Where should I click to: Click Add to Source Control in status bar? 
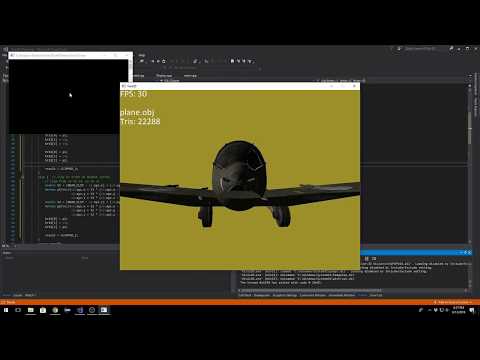452,302
